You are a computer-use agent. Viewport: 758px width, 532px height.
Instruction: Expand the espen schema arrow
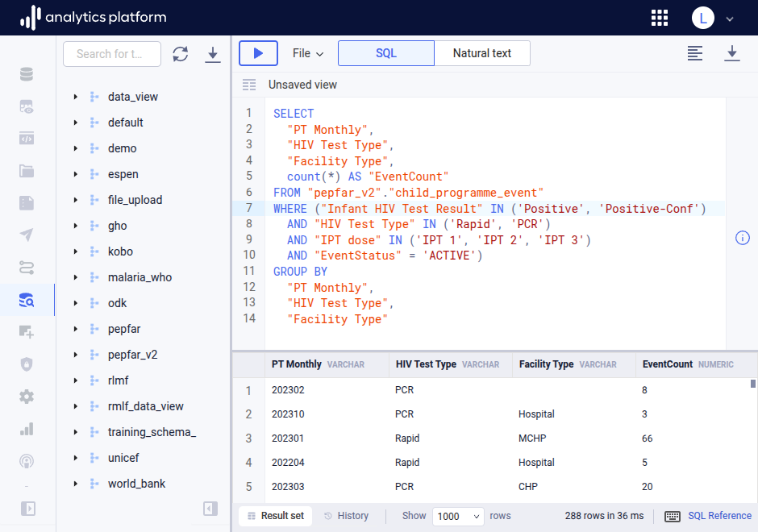pos(76,174)
